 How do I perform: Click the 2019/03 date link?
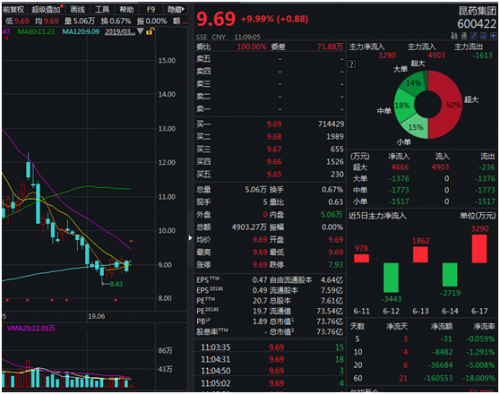point(120,32)
